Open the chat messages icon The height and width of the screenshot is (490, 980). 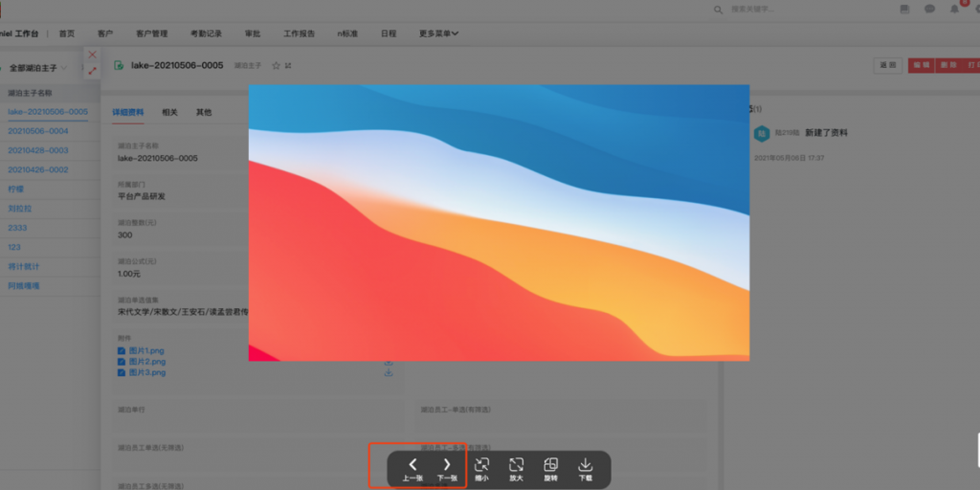(929, 9)
